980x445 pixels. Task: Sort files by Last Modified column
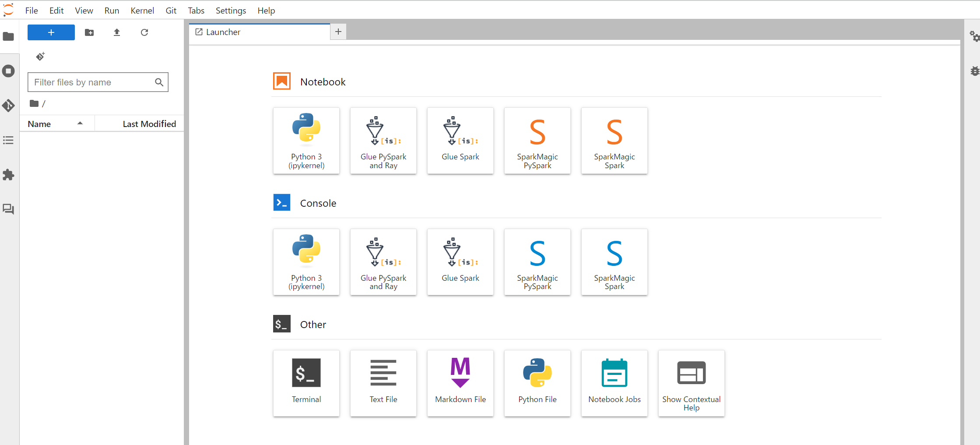pyautogui.click(x=139, y=124)
